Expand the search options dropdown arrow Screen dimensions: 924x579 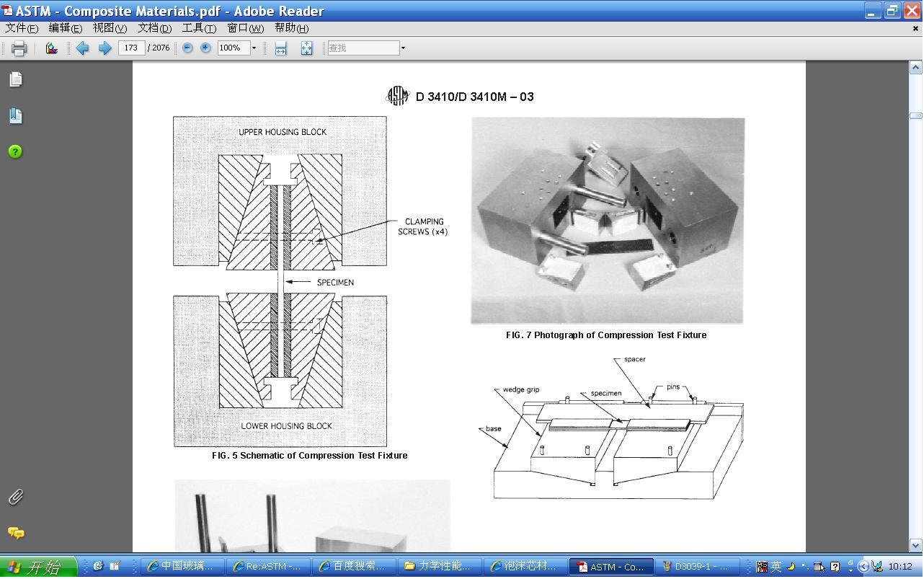tap(403, 48)
